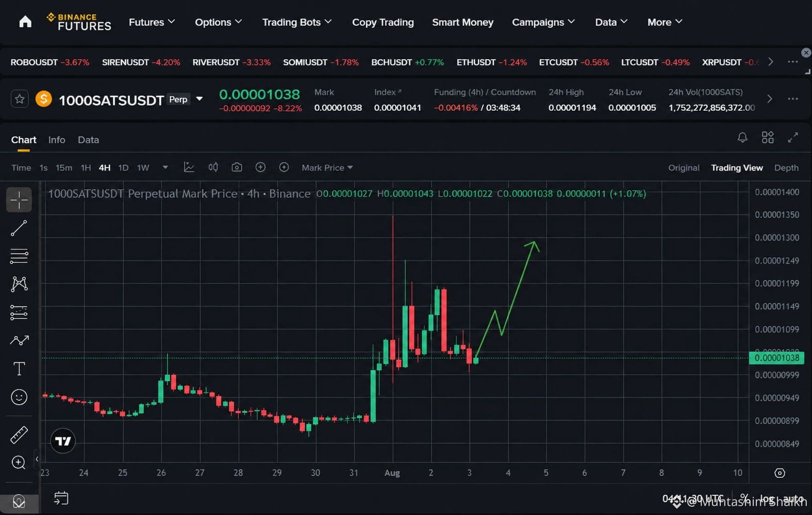The height and width of the screenshot is (515, 812).
Task: Switch to Trading View chart mode
Action: (x=737, y=168)
